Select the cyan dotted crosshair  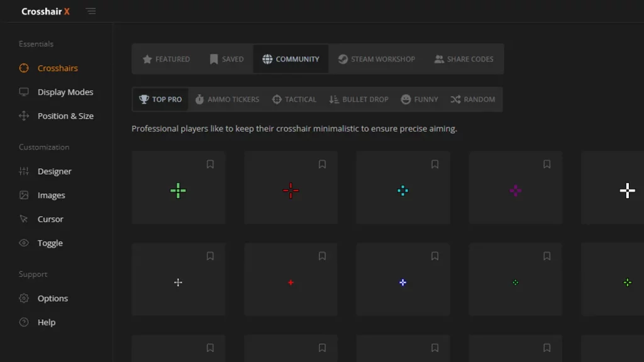403,190
